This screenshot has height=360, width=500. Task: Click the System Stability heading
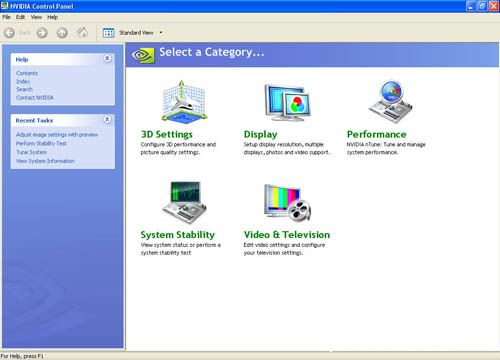(x=178, y=235)
